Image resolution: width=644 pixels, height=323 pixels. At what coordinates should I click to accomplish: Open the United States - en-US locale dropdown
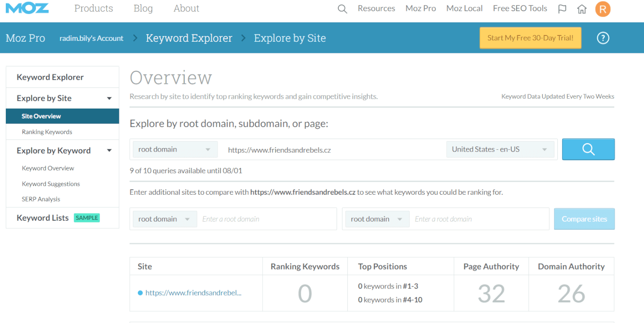coord(500,149)
